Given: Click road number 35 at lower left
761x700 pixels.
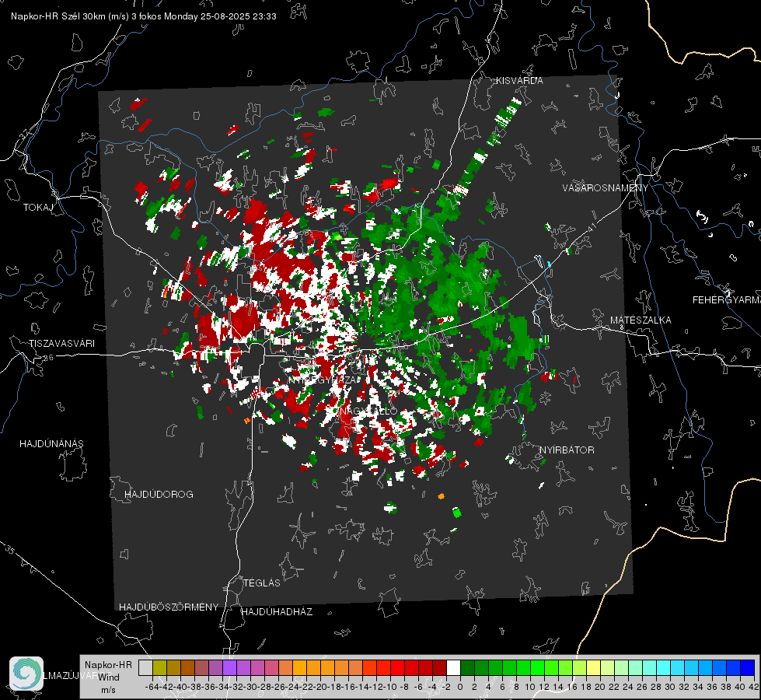Looking at the screenshot, I should [9, 550].
